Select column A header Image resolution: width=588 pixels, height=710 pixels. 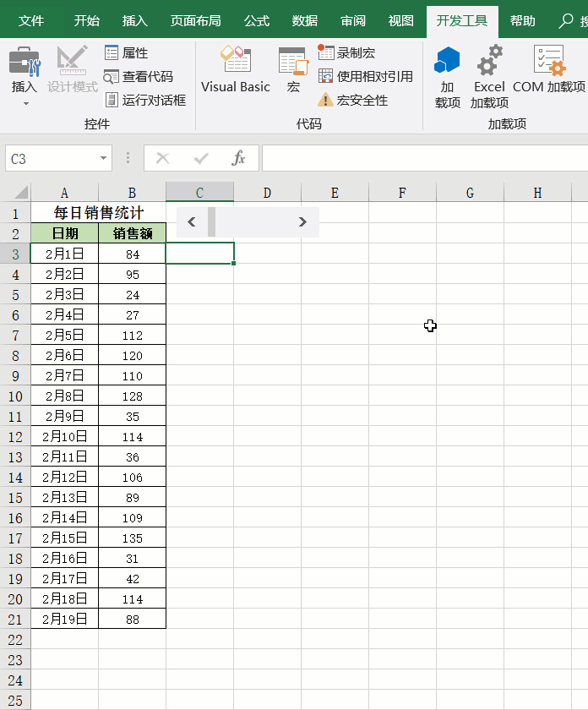click(64, 193)
